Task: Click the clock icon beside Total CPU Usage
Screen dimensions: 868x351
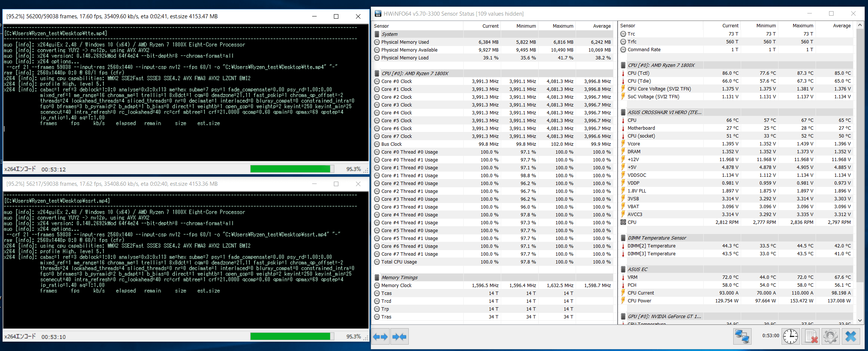Action: click(x=377, y=262)
